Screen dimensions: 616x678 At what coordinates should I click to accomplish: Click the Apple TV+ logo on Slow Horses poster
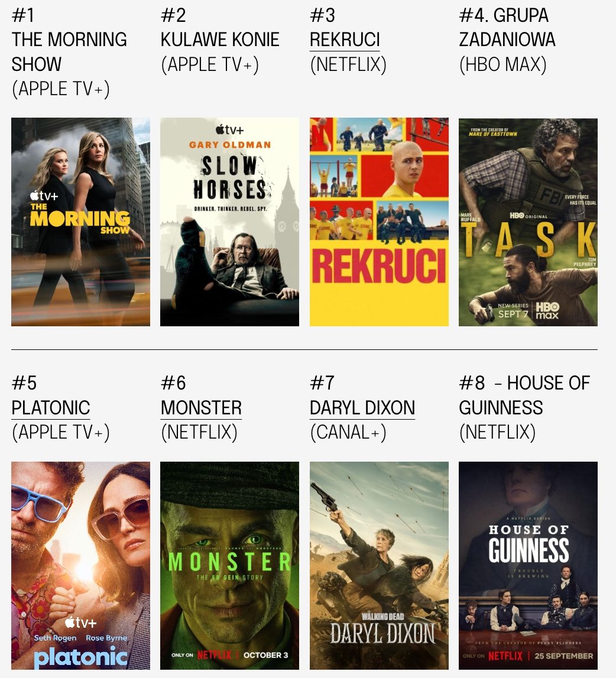point(229,129)
